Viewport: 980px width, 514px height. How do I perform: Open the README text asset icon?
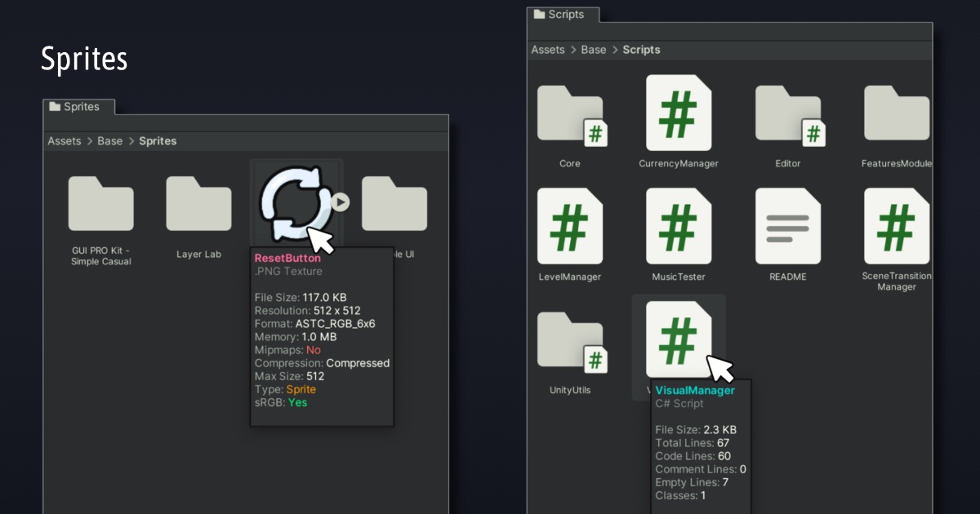point(787,227)
